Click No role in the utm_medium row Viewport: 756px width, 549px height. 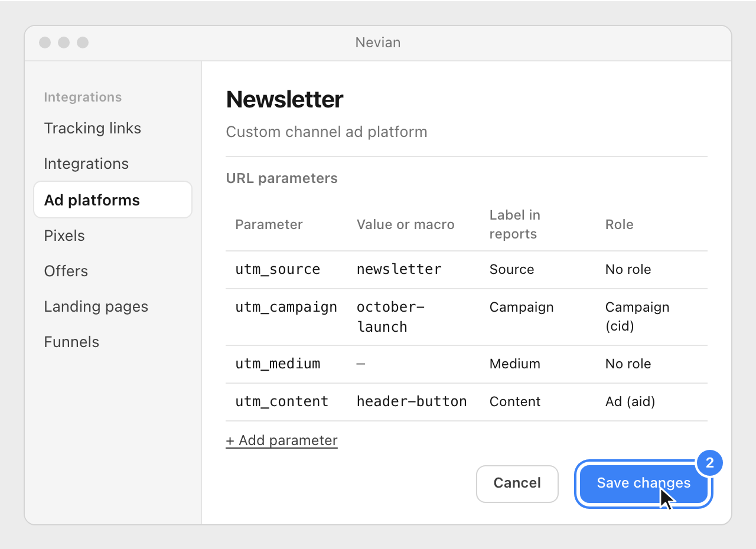[628, 364]
